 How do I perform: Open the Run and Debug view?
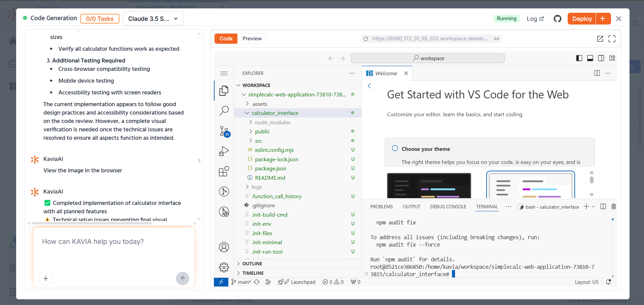point(224,151)
